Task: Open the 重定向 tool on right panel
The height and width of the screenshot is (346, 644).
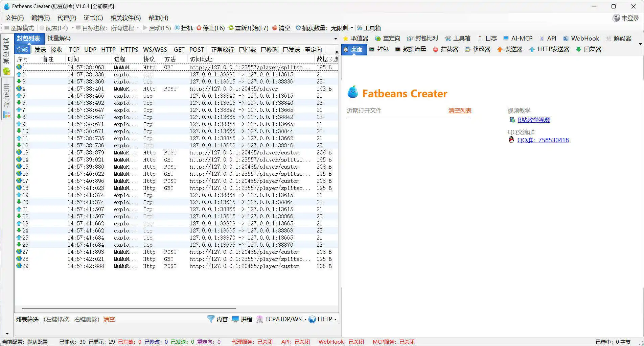Action: pos(388,39)
